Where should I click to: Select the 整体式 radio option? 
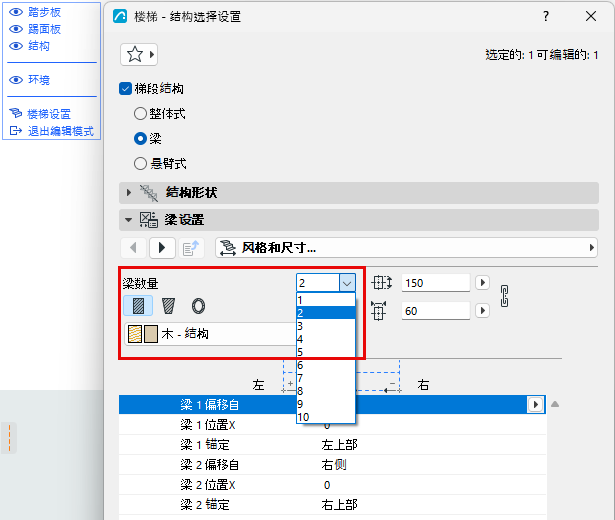point(140,114)
